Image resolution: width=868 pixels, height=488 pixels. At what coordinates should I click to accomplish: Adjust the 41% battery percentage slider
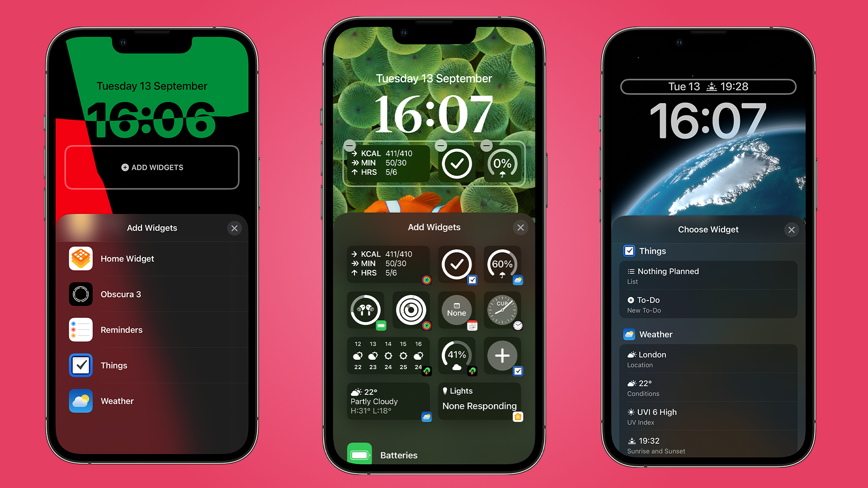455,356
